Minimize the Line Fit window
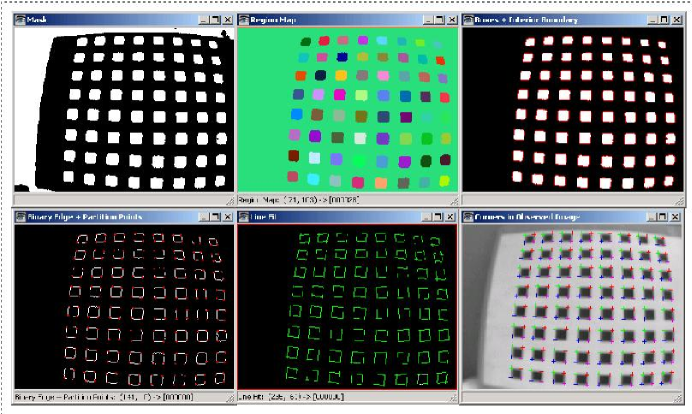The width and height of the screenshot is (692, 414). pyautogui.click(x=426, y=217)
